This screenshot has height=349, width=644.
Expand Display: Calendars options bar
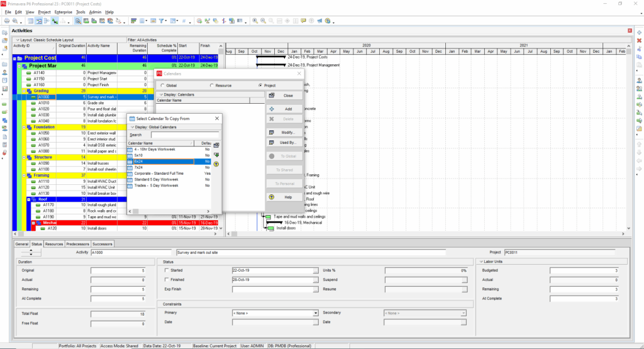161,94
